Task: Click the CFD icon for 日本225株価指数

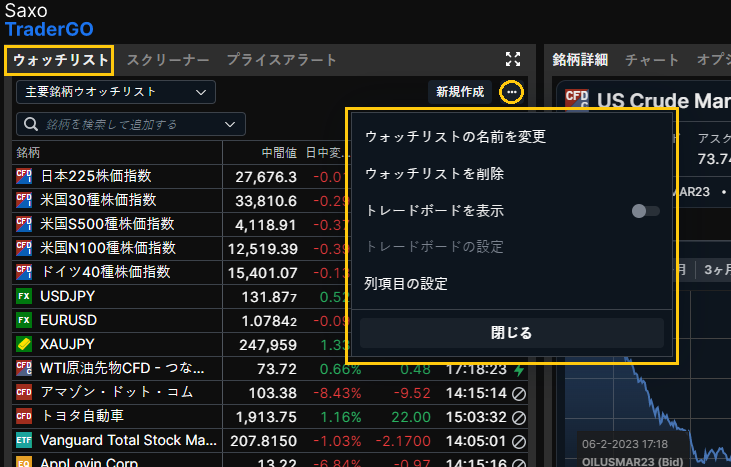Action: (x=24, y=176)
